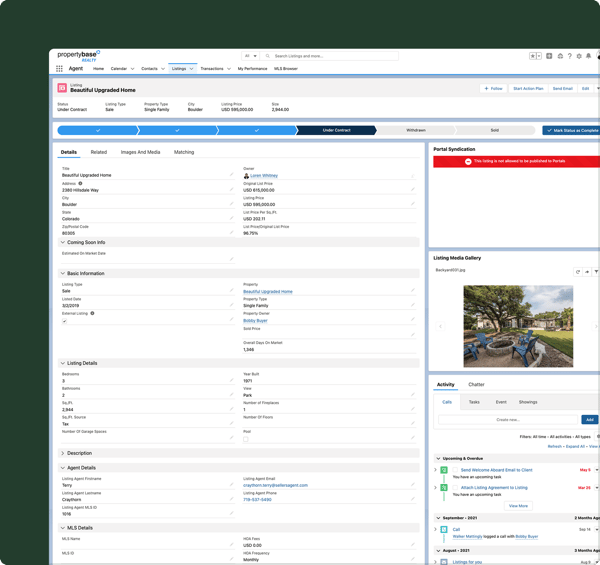Open the Bobby Buyer property owner link
Image resolution: width=600 pixels, height=565 pixels.
tap(255, 321)
